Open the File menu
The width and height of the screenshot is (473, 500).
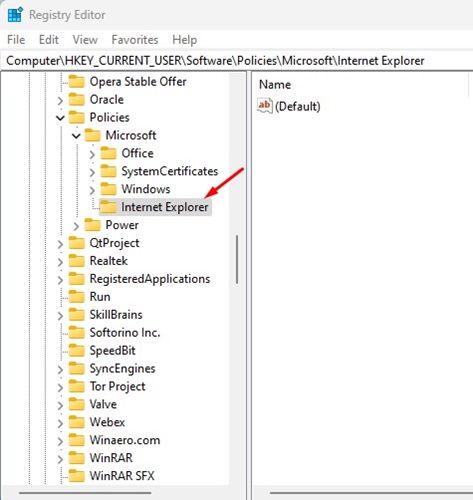(16, 40)
